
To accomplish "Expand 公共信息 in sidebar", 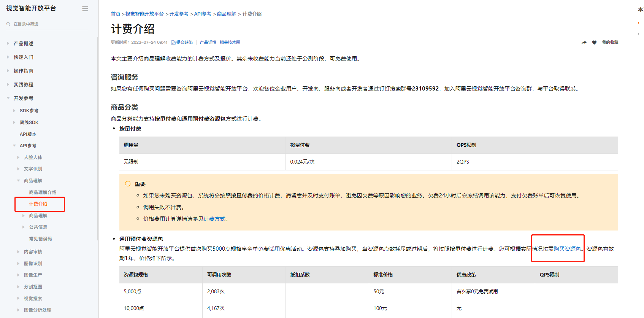I will tap(24, 227).
